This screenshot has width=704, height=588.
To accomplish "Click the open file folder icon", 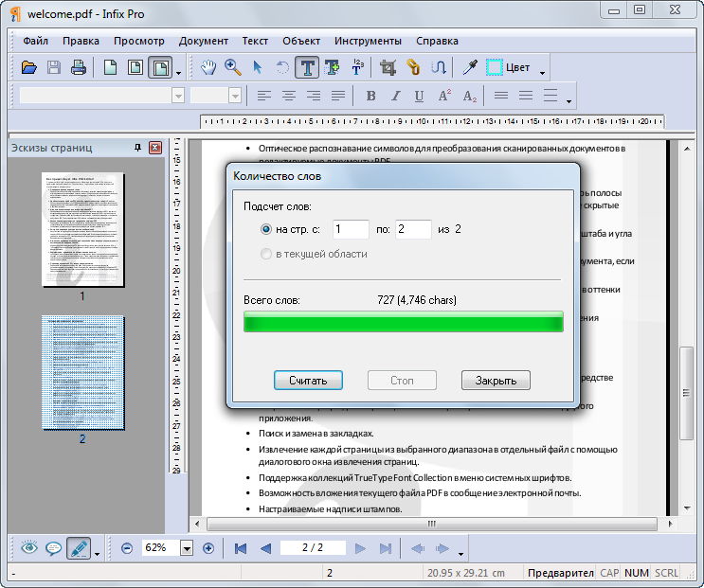I will point(29,67).
